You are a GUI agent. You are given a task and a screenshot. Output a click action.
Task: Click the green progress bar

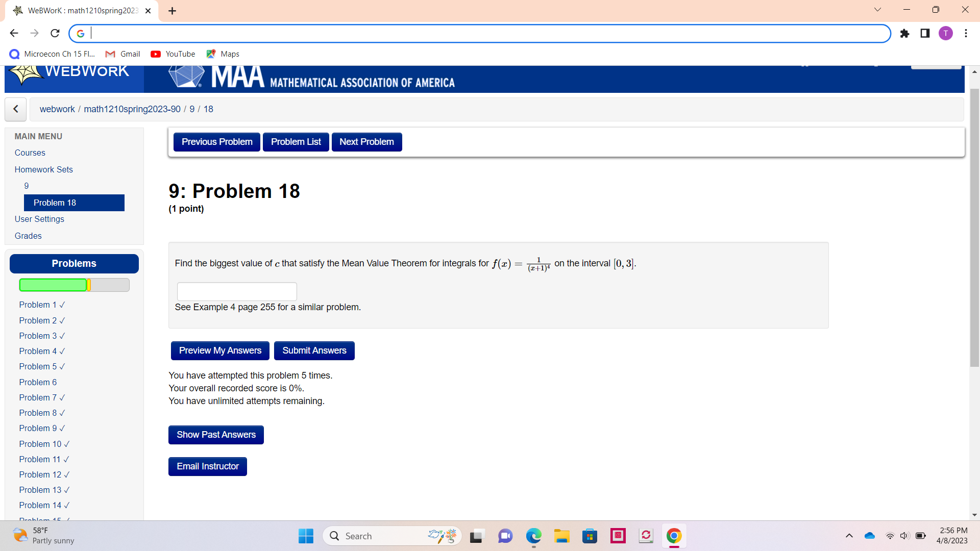click(x=53, y=285)
